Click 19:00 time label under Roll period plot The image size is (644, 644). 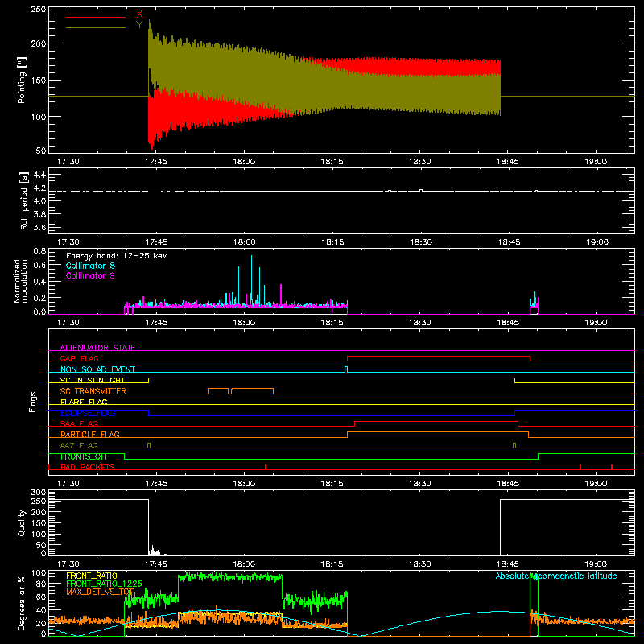coord(597,242)
